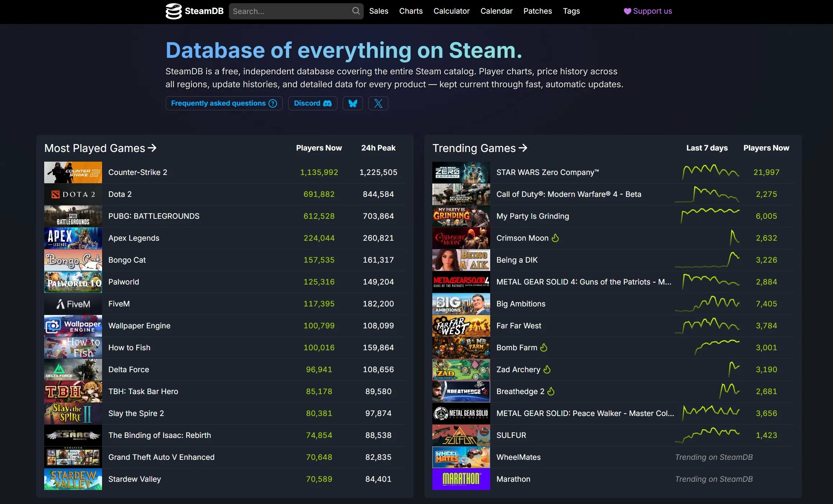Open the Most Played Games heading link
This screenshot has width=833, height=504.
[x=100, y=148]
